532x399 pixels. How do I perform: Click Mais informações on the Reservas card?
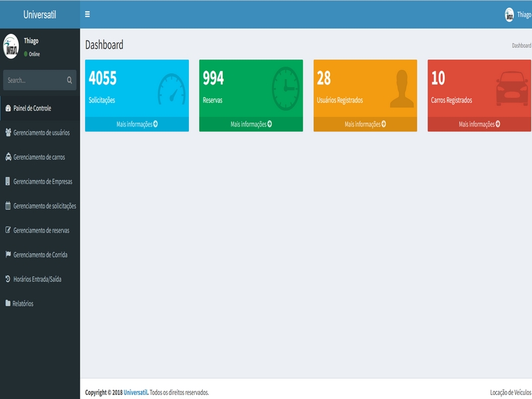pos(251,124)
